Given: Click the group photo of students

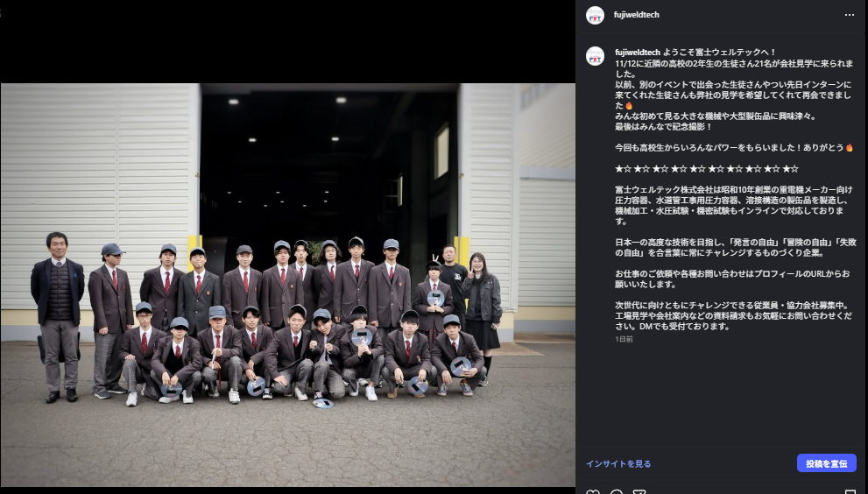Looking at the screenshot, I should click(x=287, y=285).
